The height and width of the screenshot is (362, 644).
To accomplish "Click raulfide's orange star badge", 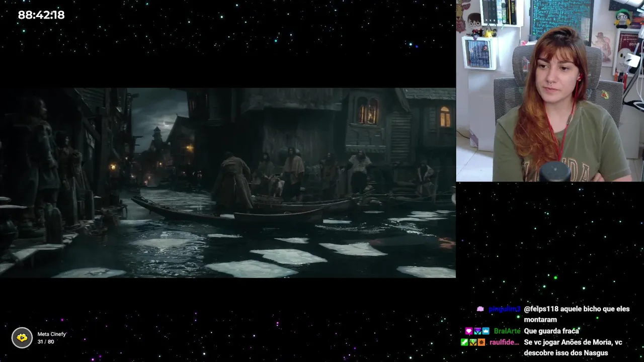I will click(x=481, y=342).
